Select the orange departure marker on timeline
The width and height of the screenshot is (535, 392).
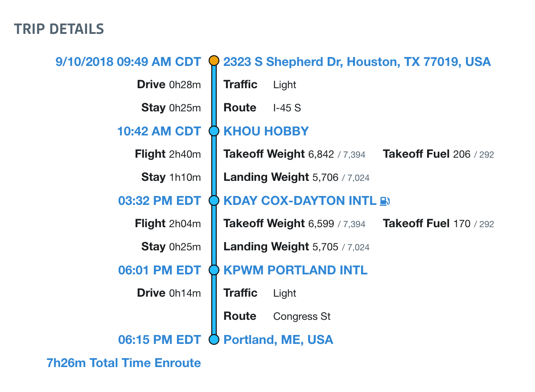(214, 61)
